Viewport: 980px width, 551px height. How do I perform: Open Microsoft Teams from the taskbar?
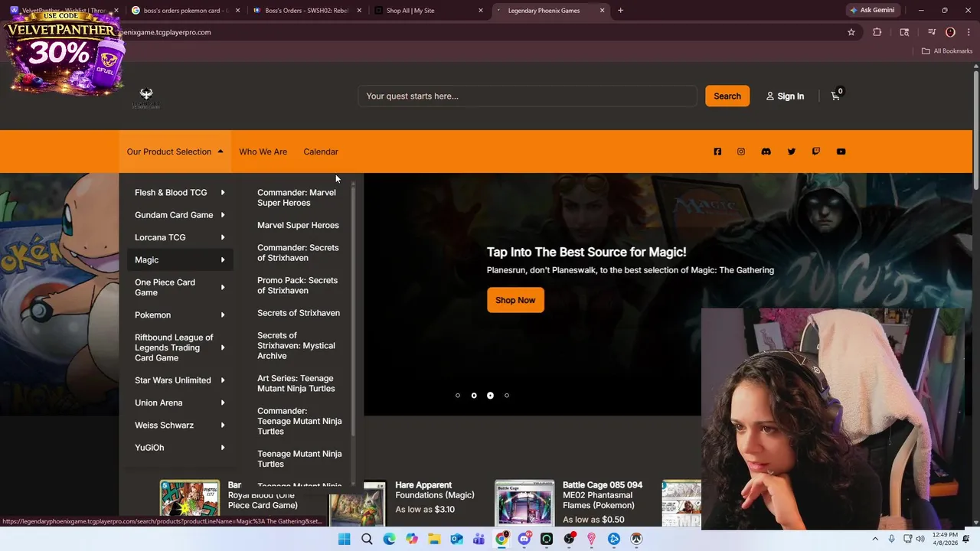click(x=479, y=539)
